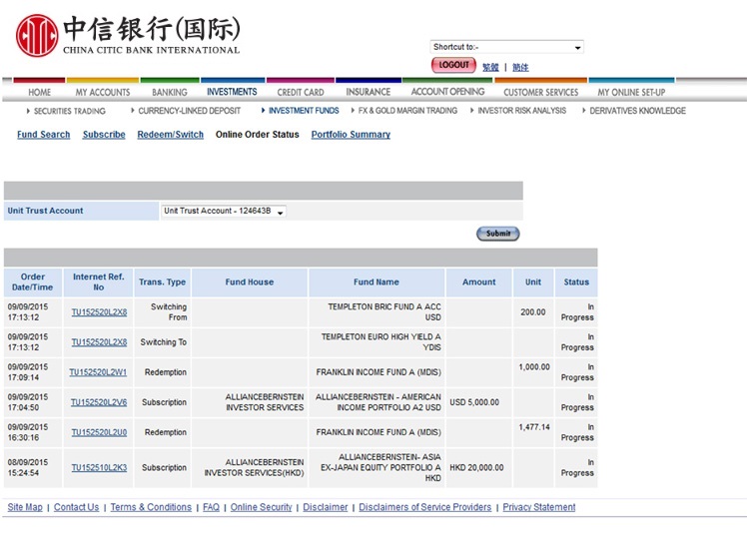Open the BANKING menu
Screen dimensions: 747x560
click(170, 92)
